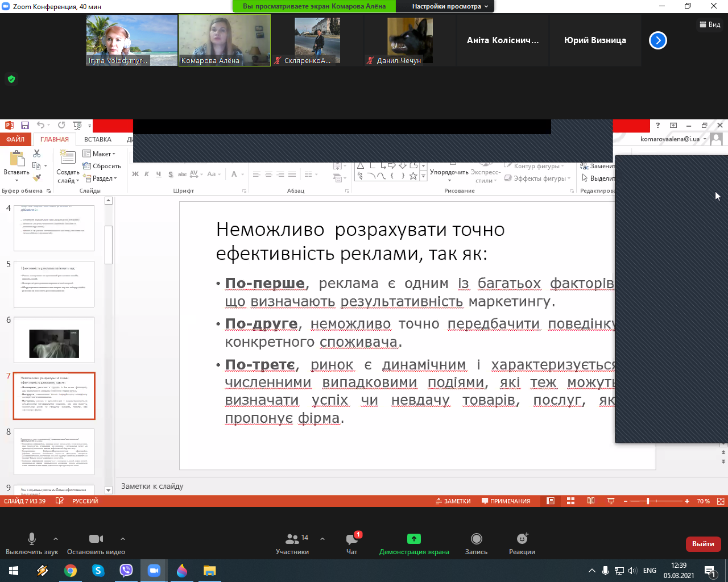Image resolution: width=728 pixels, height=582 pixels.
Task: Click Copy icon in clipboard group
Action: click(36, 165)
